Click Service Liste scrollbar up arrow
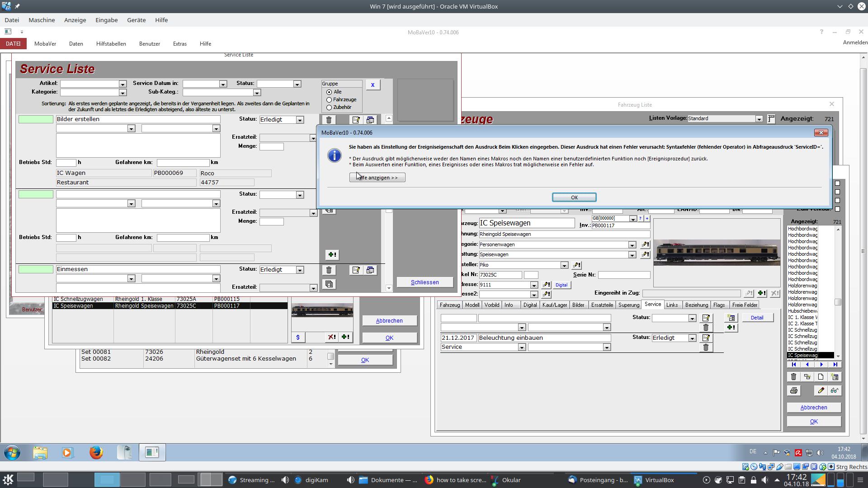868x488 pixels. point(389,118)
